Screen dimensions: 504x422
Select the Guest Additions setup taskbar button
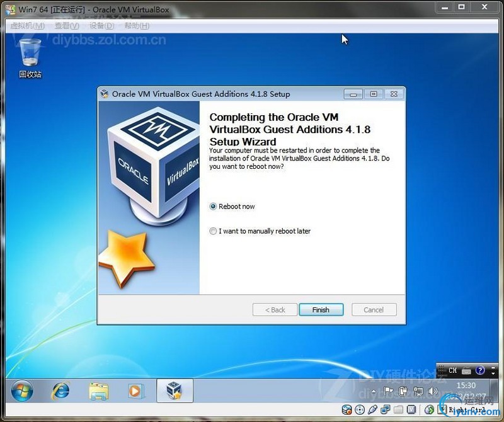pyautogui.click(x=175, y=391)
